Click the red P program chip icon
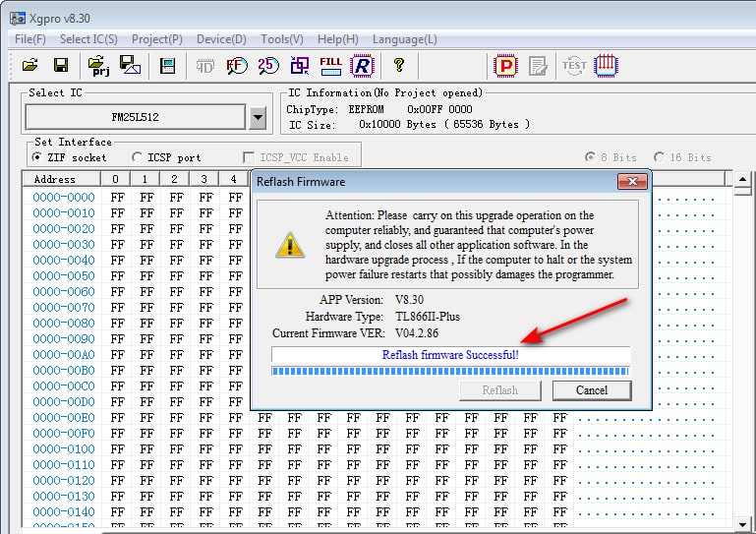Image resolution: width=756 pixels, height=534 pixels. click(x=505, y=66)
